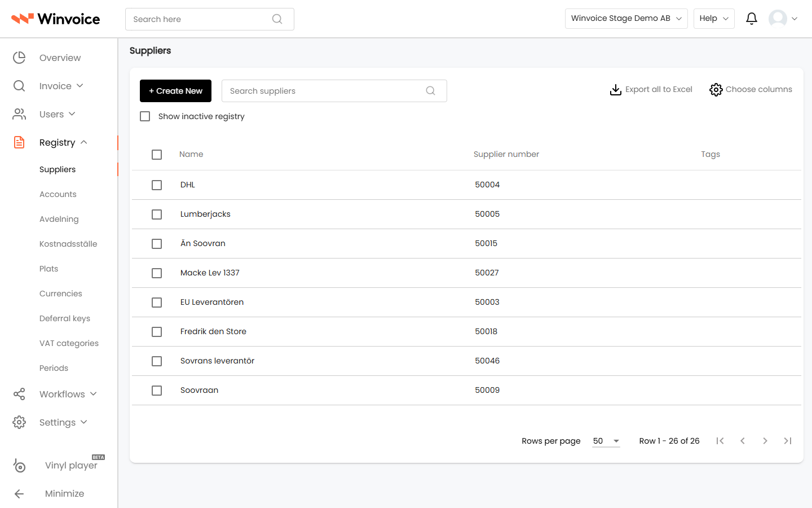Click the Invoice magnifier icon in sidebar
This screenshot has width=812, height=508.
(x=19, y=86)
